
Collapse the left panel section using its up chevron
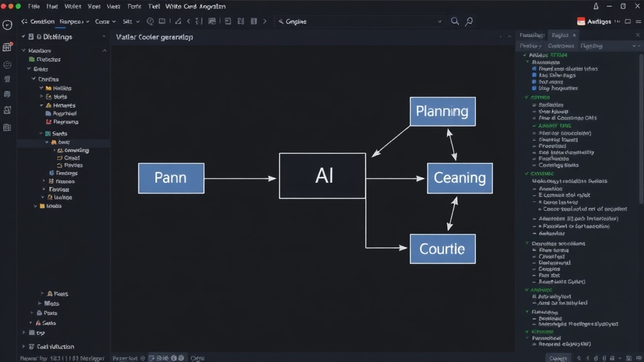click(x=104, y=50)
